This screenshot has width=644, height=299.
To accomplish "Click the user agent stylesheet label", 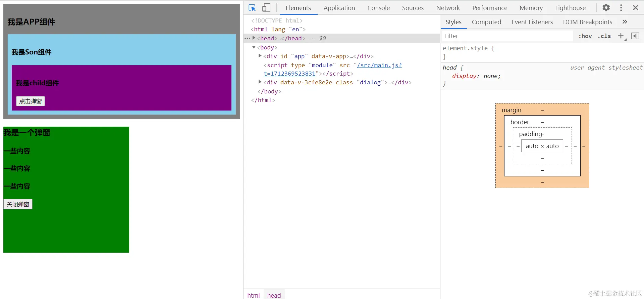I will tap(606, 68).
